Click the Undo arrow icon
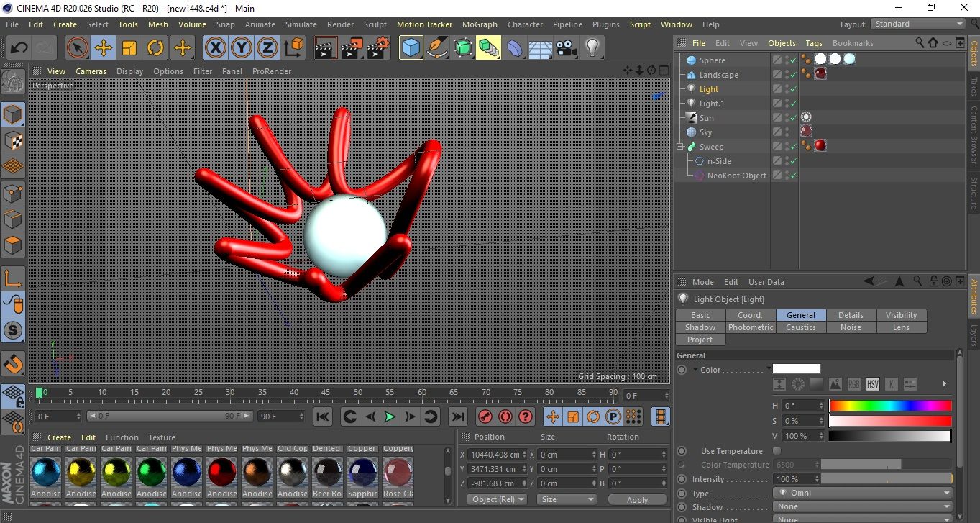This screenshot has width=980, height=523. (19, 48)
